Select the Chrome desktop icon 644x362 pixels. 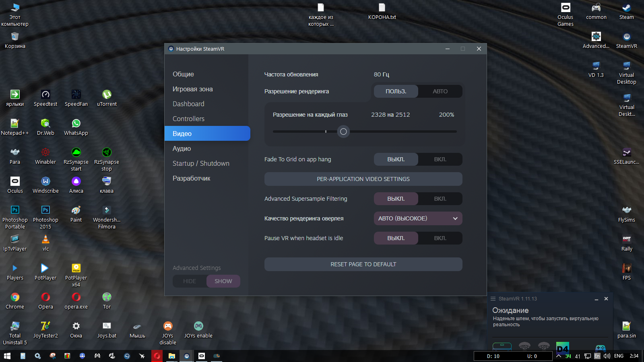[15, 301]
